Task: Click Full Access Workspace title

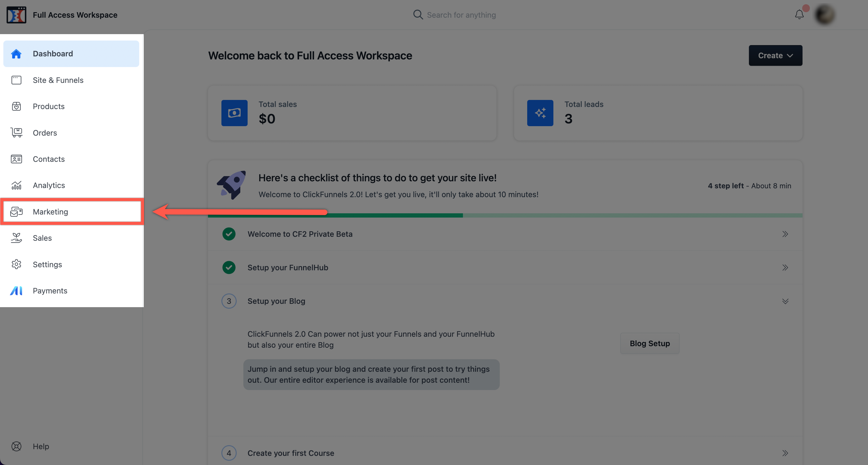Action: 75,15
